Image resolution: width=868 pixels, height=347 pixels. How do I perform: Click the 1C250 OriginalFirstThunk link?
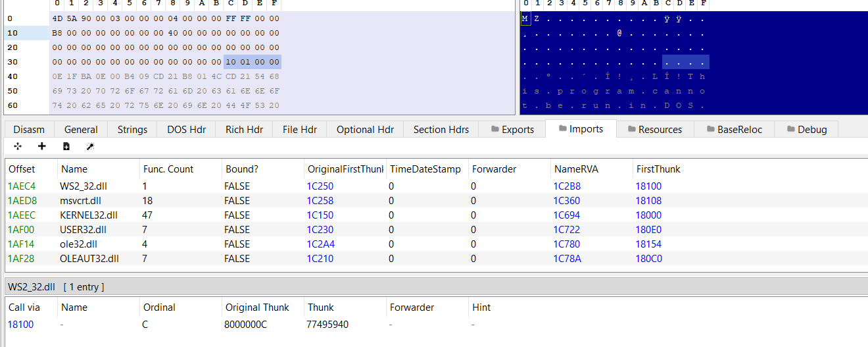(x=320, y=186)
